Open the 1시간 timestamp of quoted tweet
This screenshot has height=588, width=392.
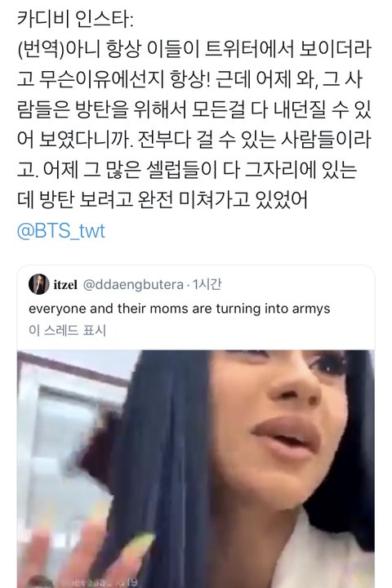(207, 285)
